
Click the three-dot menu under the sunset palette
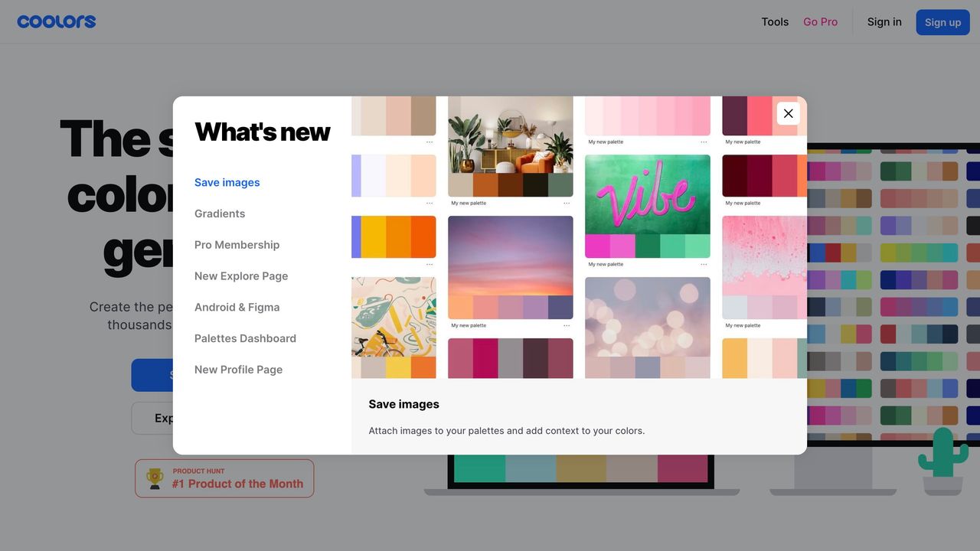pos(567,326)
